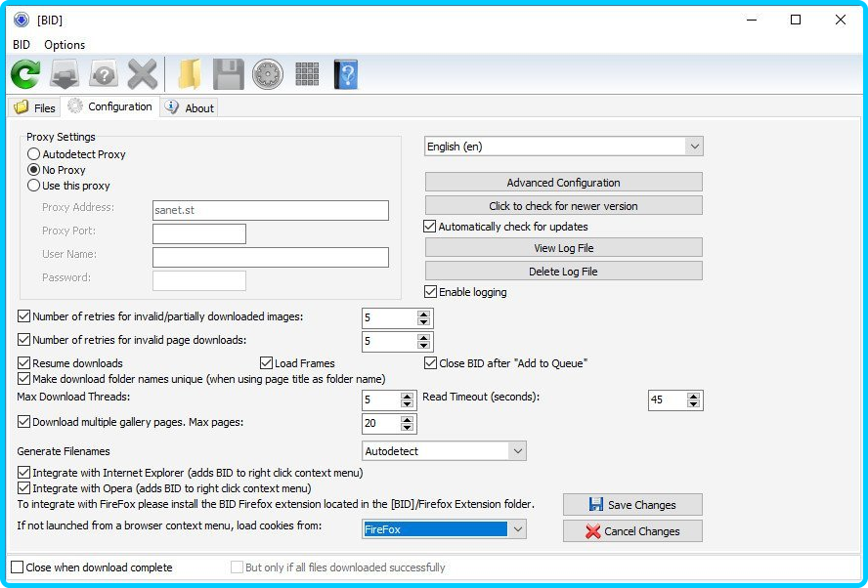
Task: Decrease Read Timeout seconds value
Action: pos(693,403)
